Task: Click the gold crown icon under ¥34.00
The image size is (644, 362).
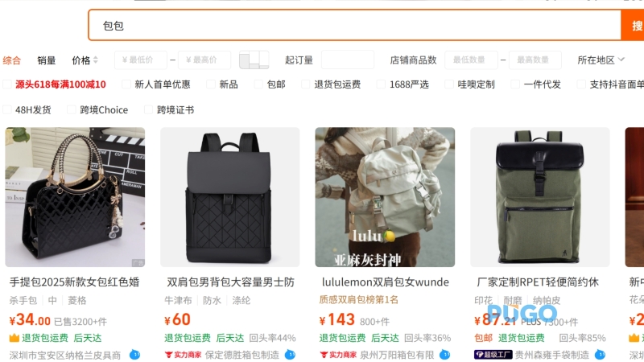Action: 14,338
